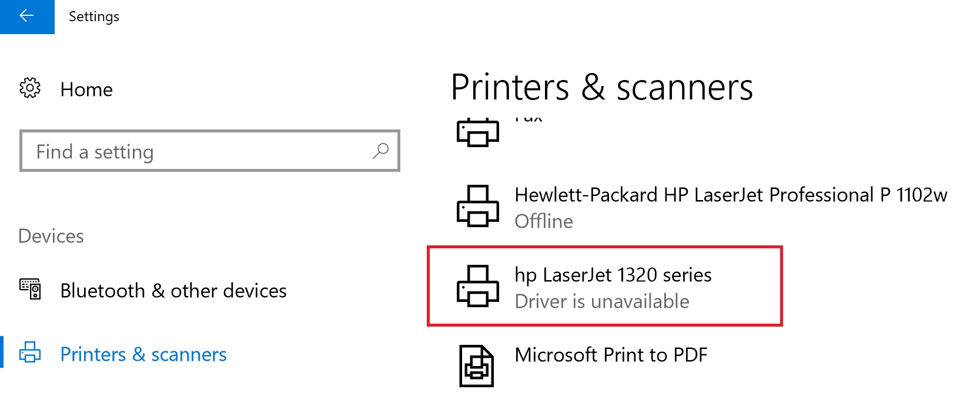
Task: Open the Home gear icon
Action: [30, 88]
